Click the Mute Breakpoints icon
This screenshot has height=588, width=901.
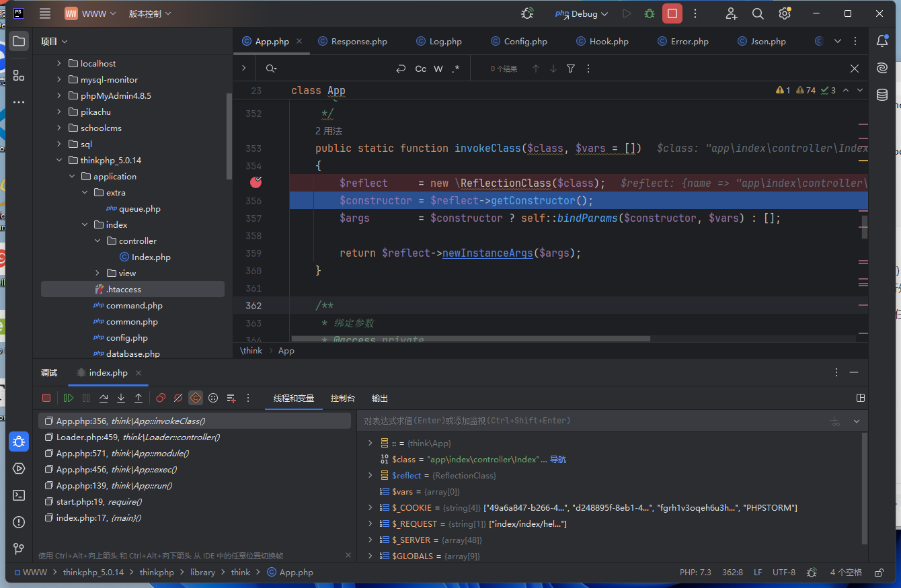tap(178, 398)
